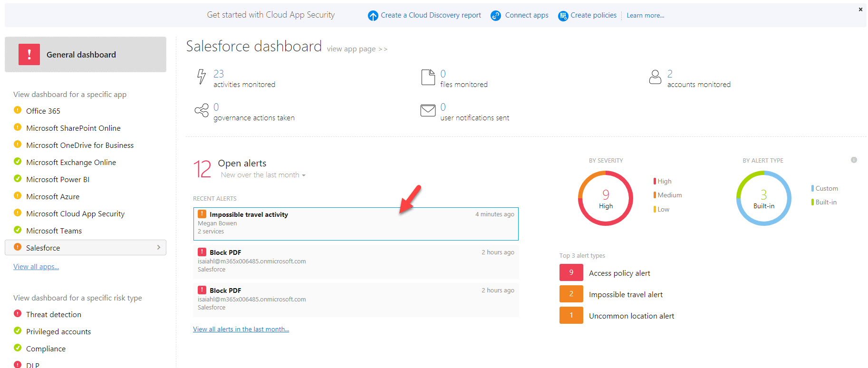Viewport: 868px width, 368px height.
Task: Select Compliance risk type
Action: (46, 349)
